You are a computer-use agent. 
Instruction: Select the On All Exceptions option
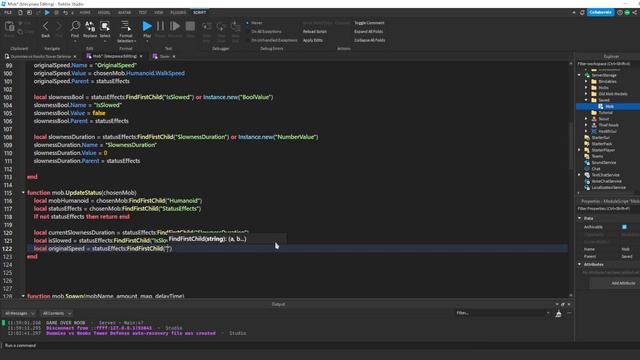click(266, 31)
